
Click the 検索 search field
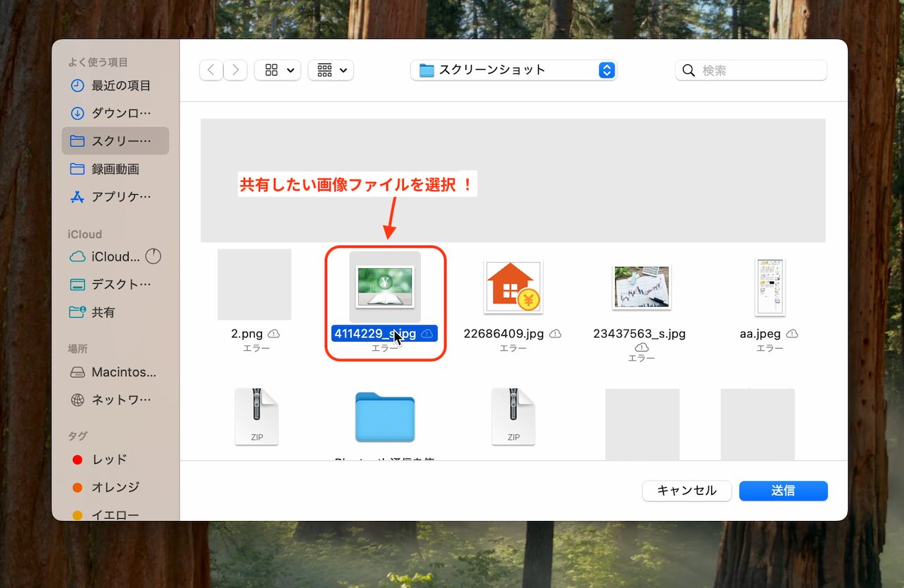751,70
